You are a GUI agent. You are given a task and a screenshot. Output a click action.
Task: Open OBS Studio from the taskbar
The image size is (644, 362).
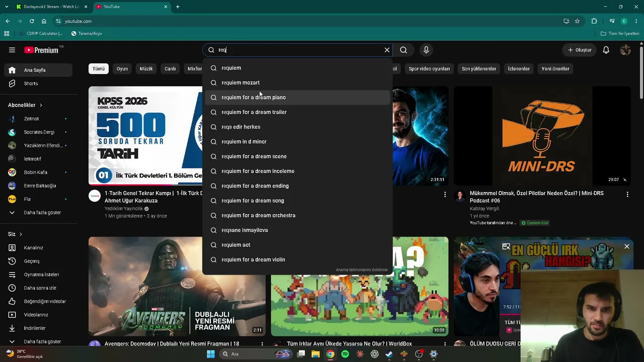tap(419, 354)
